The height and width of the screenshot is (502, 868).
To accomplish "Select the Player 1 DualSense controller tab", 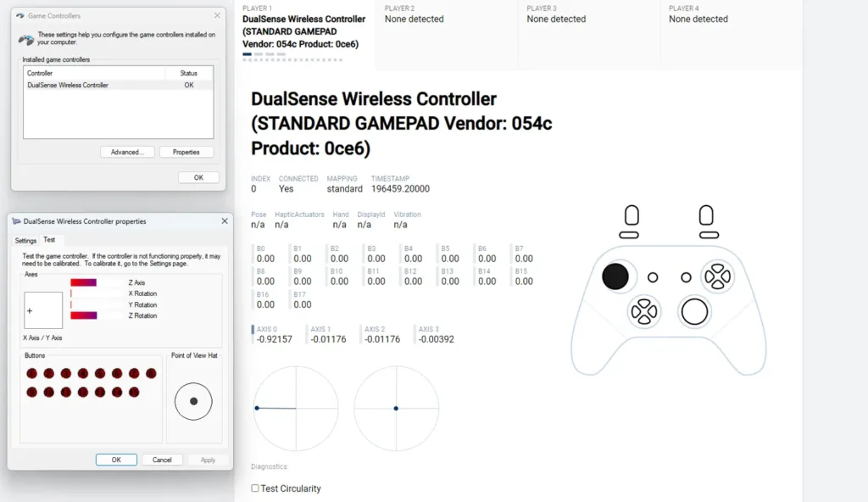I will click(304, 33).
